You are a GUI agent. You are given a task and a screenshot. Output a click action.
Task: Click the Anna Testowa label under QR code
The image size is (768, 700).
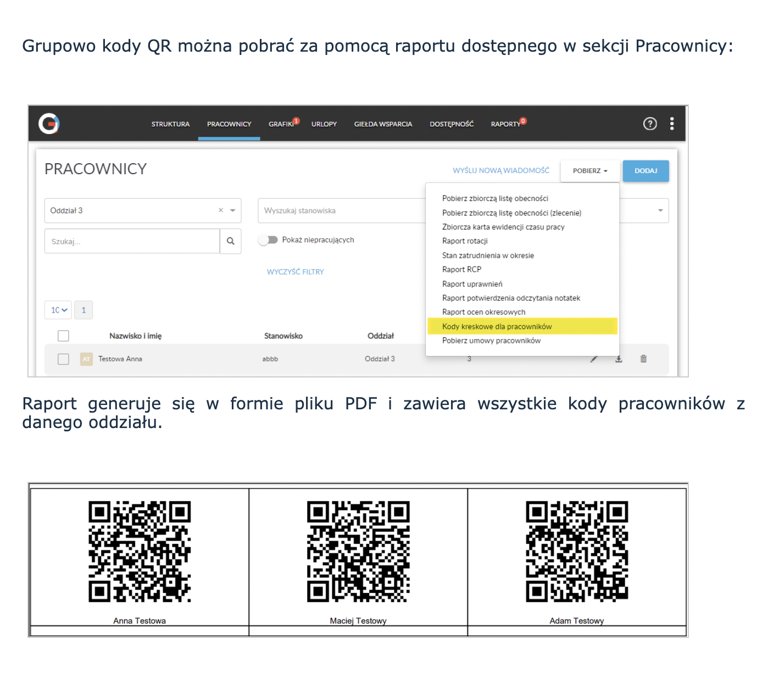[140, 621]
